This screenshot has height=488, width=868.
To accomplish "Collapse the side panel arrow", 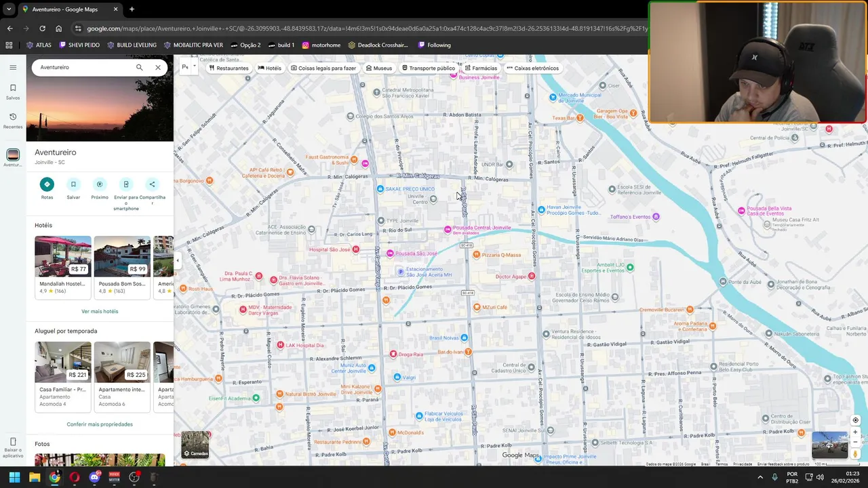I will coord(178,260).
